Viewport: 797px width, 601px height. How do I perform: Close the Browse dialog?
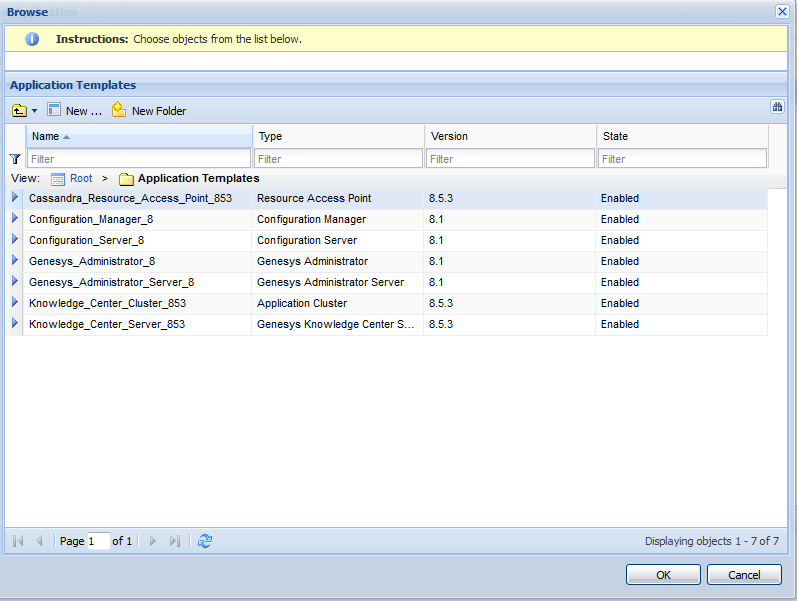(782, 11)
